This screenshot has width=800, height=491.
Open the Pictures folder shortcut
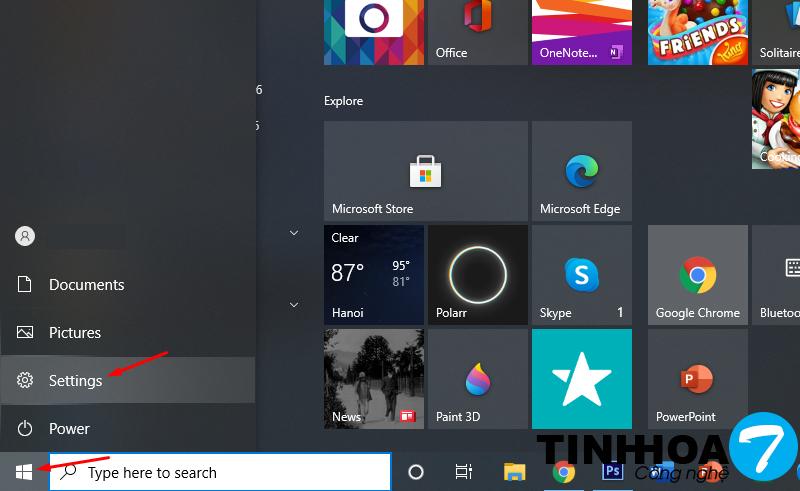point(74,332)
